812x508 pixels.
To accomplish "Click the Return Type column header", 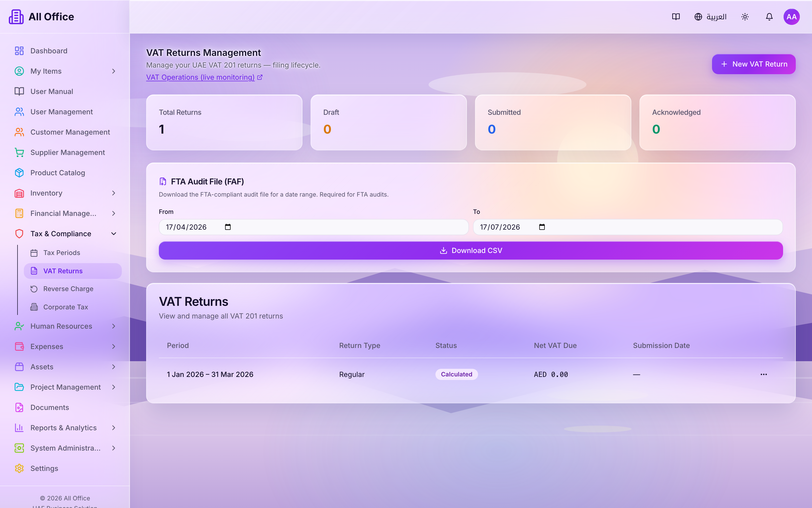I will (x=360, y=345).
